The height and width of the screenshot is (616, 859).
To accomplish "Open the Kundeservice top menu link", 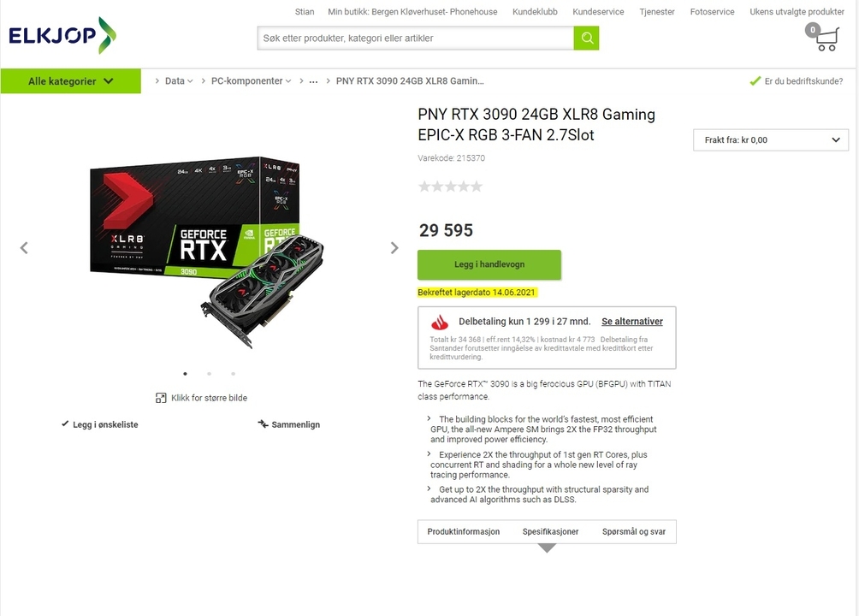I will click(598, 11).
